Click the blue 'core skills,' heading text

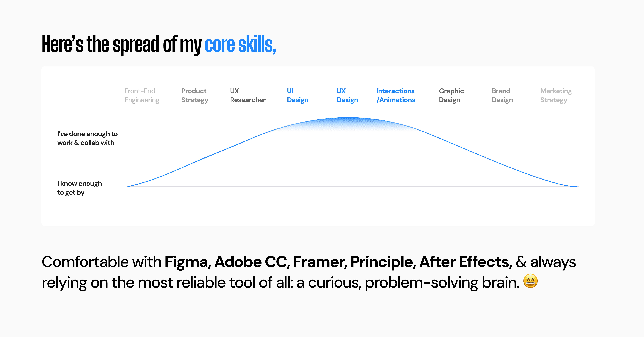click(240, 44)
